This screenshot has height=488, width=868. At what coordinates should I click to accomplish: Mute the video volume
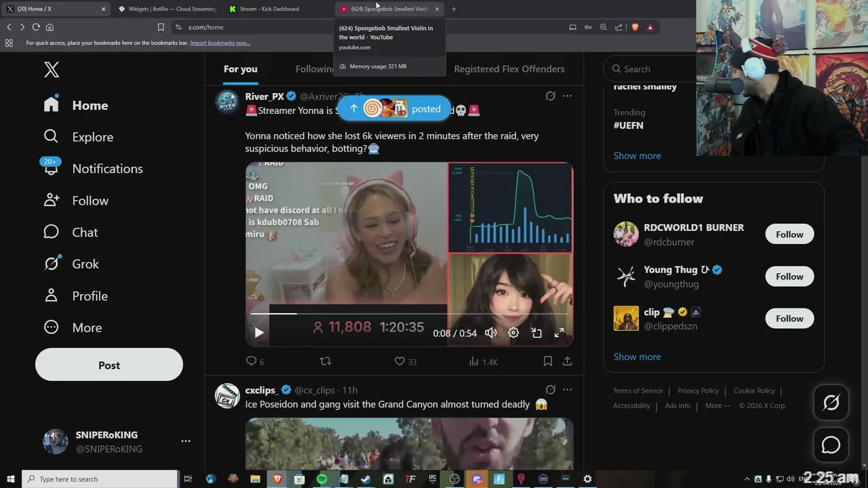(491, 333)
